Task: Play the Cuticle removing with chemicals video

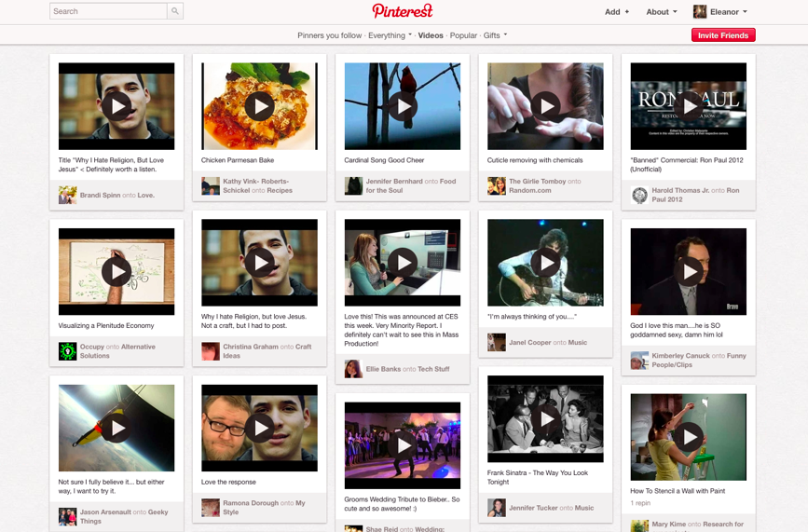Action: [x=545, y=106]
